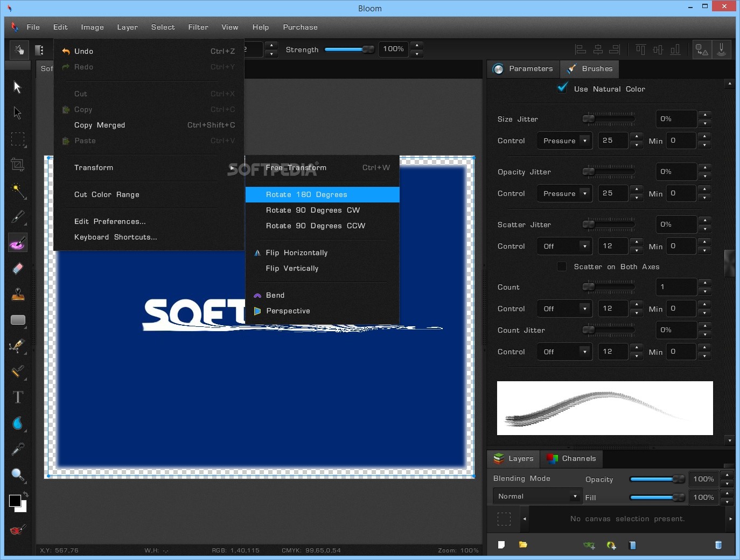The height and width of the screenshot is (560, 740).
Task: Select the Magic Wand tool
Action: [x=18, y=191]
